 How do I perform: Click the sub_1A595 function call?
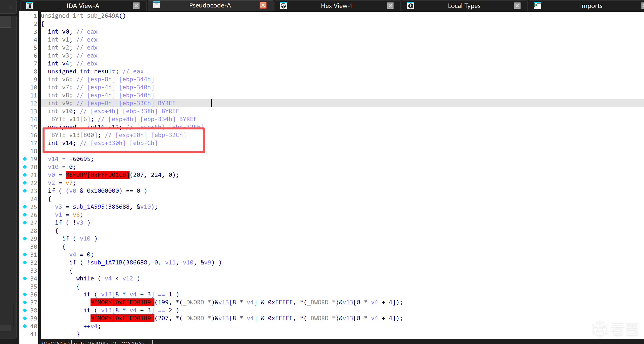89,207
